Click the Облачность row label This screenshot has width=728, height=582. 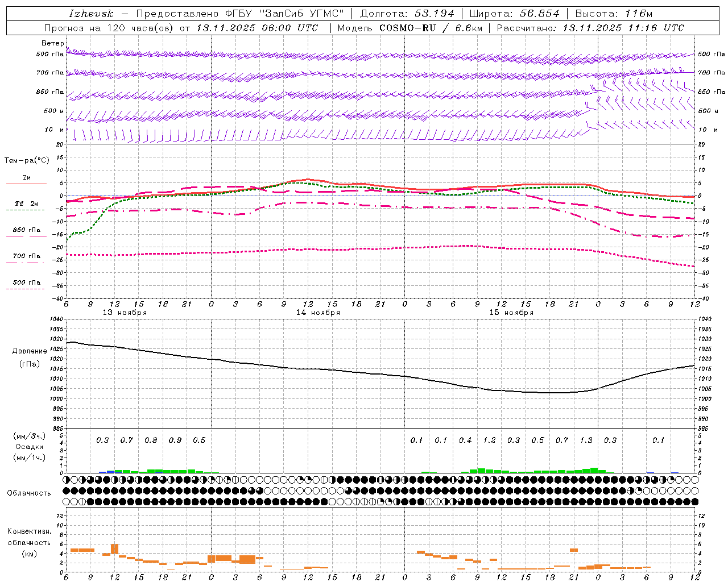coord(29,493)
